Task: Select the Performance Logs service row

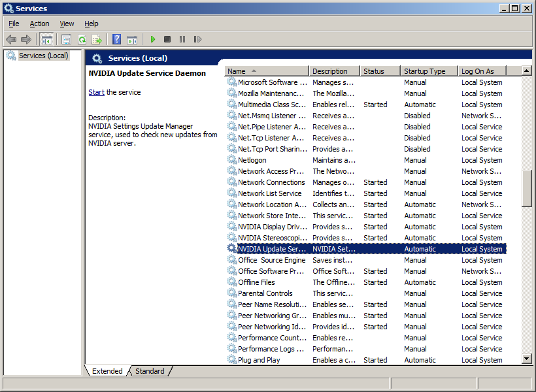Action: coord(366,349)
